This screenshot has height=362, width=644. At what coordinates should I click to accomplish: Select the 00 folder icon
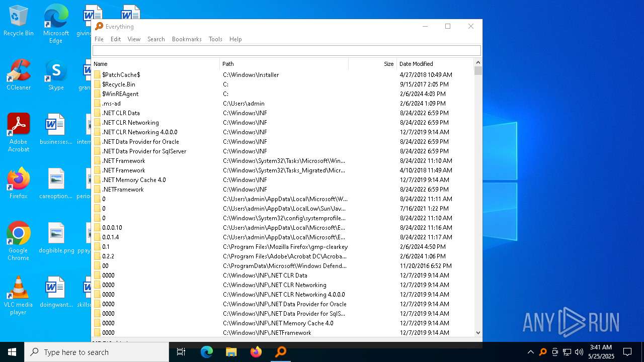pos(97,266)
